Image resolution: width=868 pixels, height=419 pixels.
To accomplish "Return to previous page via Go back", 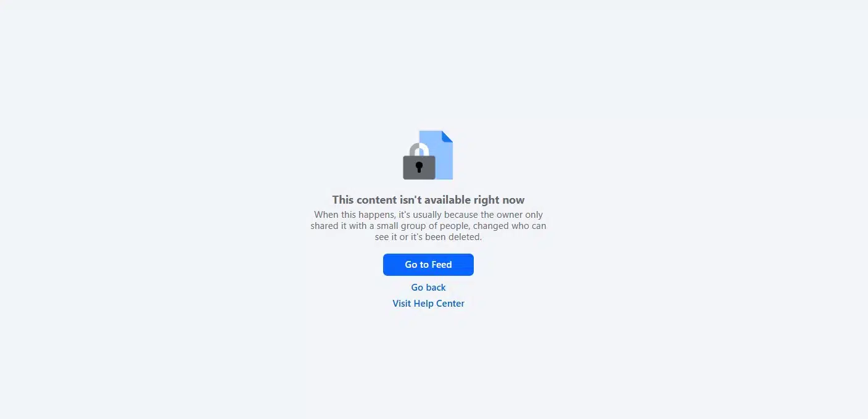I will [x=428, y=288].
